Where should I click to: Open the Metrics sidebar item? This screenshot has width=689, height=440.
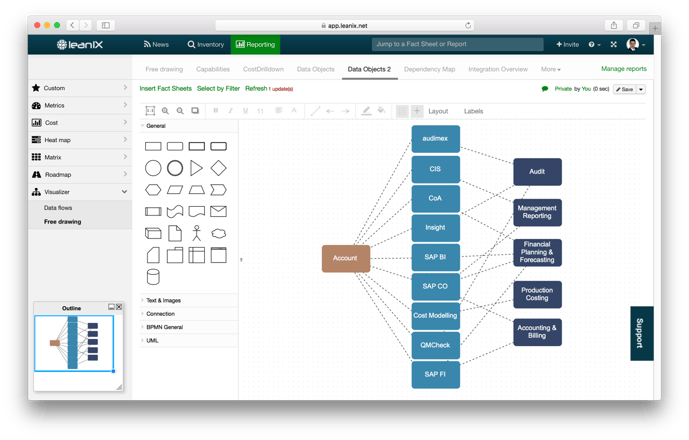(80, 105)
